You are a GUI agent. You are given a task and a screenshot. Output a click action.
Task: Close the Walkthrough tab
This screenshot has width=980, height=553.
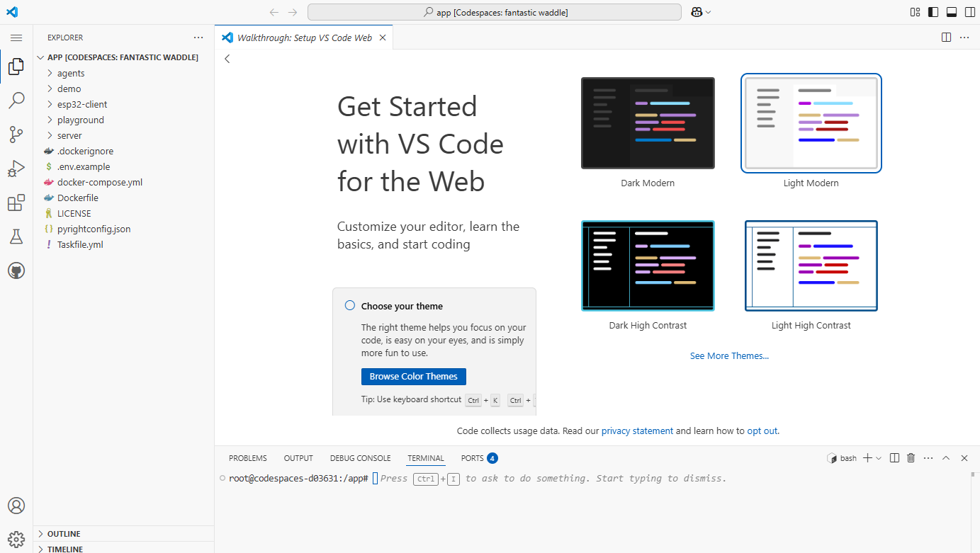(383, 38)
